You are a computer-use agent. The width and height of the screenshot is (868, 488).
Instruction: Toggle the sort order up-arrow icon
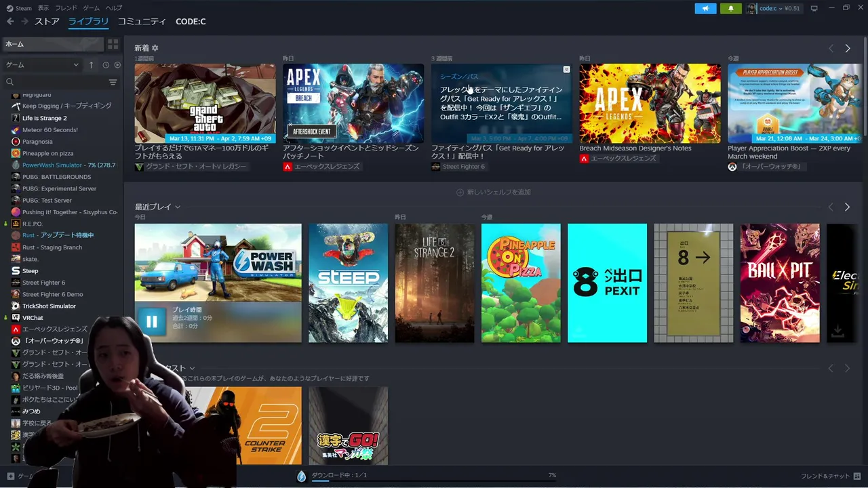pos(92,65)
